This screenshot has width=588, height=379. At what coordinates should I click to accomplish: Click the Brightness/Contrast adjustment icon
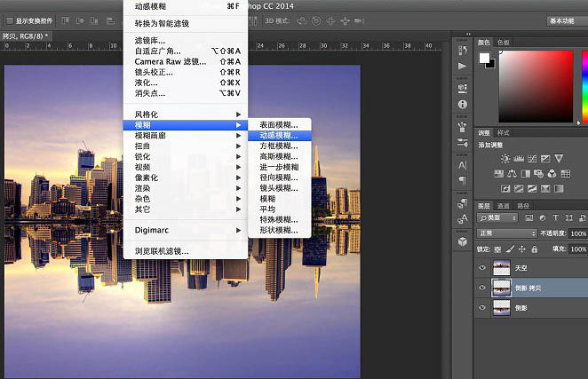(x=506, y=158)
